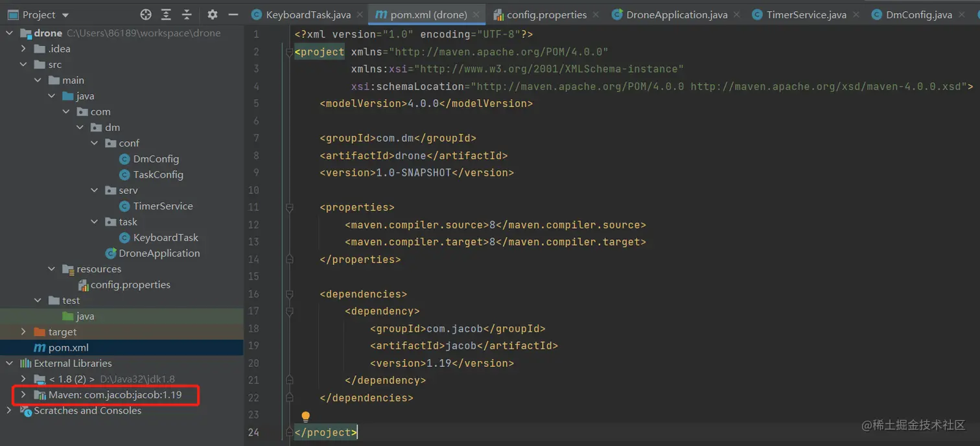Select pom.xml in project tree
Image resolution: width=980 pixels, height=446 pixels.
61,347
